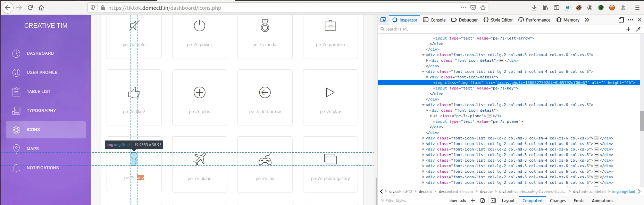The width and height of the screenshot is (644, 205).
Task: Open responsive design mode icon in DevTools
Action: tap(621, 20)
